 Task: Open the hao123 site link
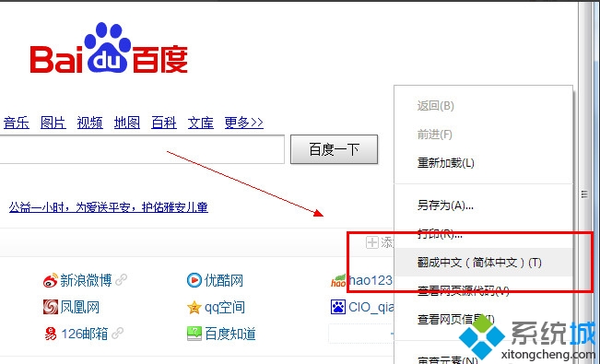coord(371,280)
